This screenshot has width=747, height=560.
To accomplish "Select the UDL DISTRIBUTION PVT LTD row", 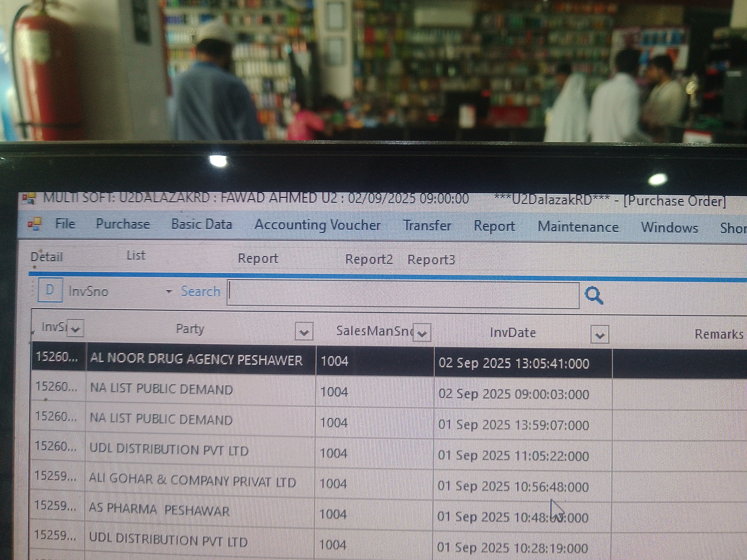I will tap(169, 450).
